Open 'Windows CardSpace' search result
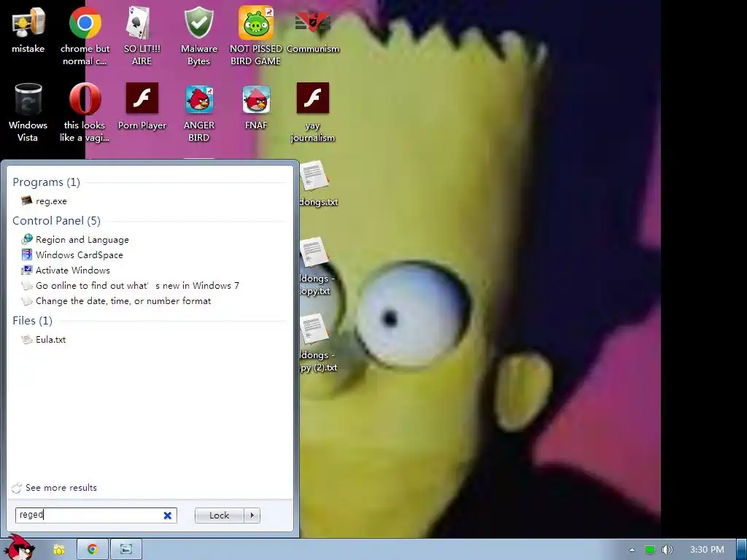 coord(72,254)
